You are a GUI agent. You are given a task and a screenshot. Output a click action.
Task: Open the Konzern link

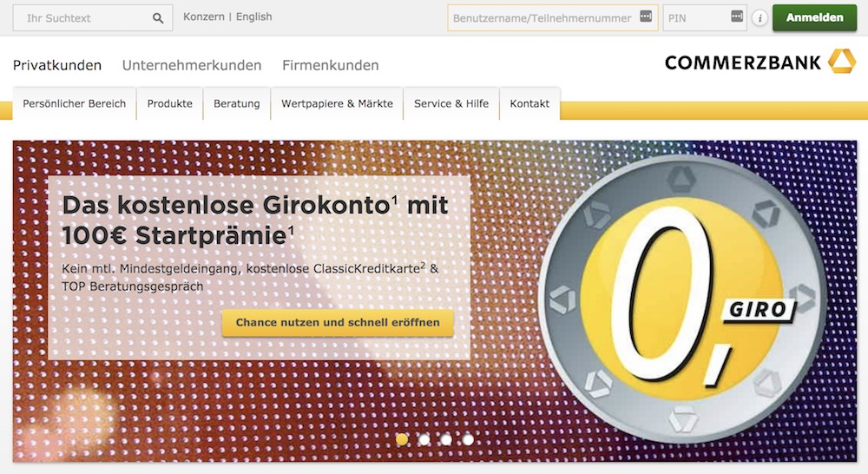coord(204,16)
